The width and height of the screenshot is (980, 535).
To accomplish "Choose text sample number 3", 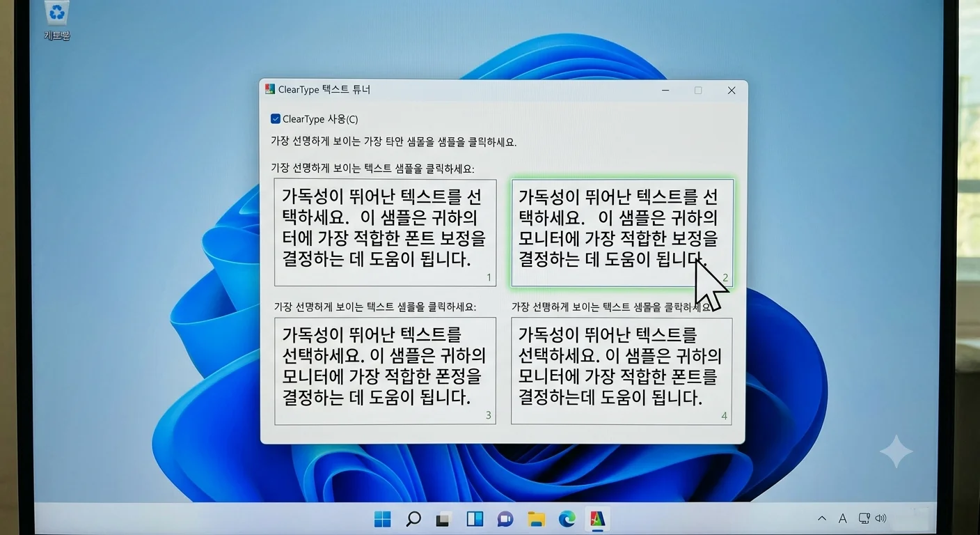I will click(385, 371).
